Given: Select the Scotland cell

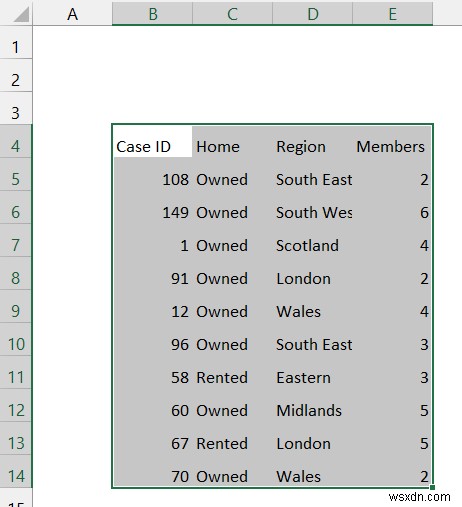Looking at the screenshot, I should coord(312,245).
